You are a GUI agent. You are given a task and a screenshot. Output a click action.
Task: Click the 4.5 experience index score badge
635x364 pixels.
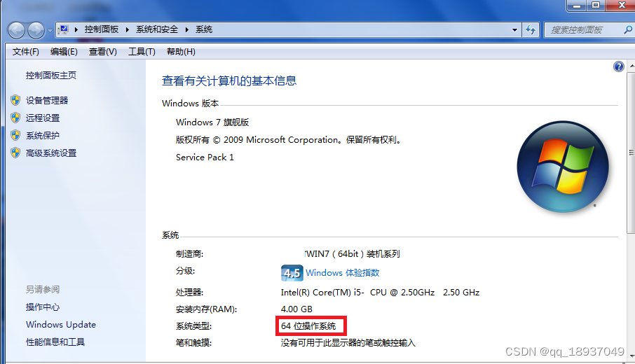(292, 273)
